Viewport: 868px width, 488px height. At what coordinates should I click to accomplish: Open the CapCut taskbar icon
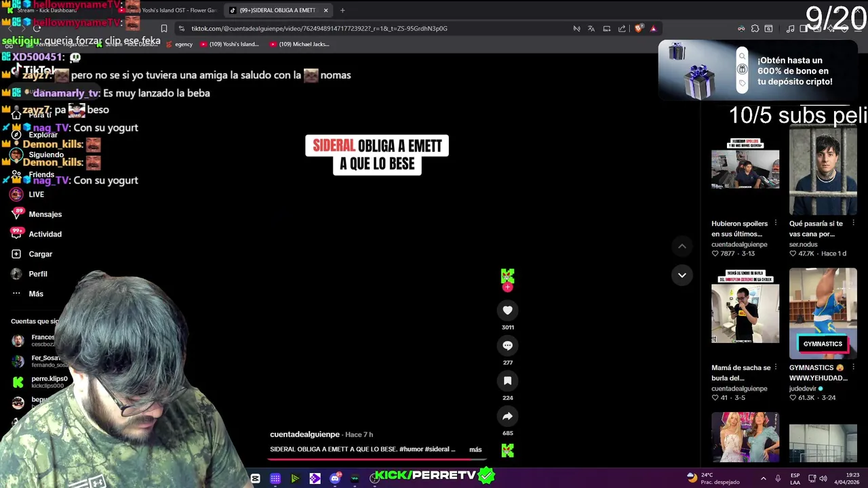[x=255, y=479]
